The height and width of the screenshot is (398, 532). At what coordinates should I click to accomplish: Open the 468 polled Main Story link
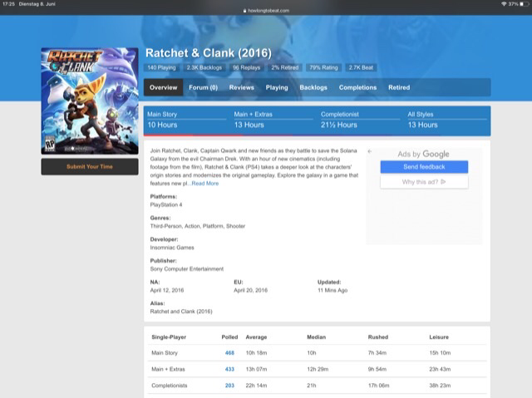229,353
